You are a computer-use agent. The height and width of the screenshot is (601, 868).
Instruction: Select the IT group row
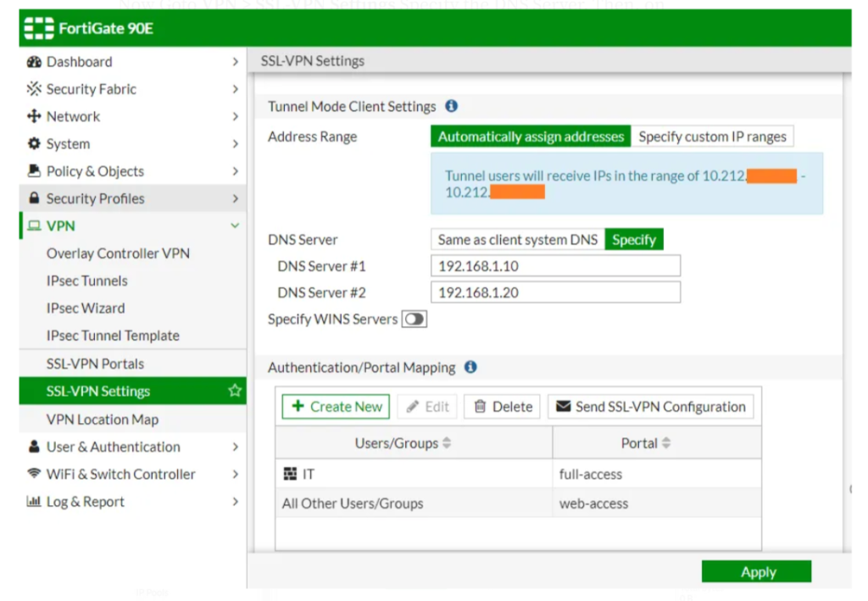tap(518, 474)
